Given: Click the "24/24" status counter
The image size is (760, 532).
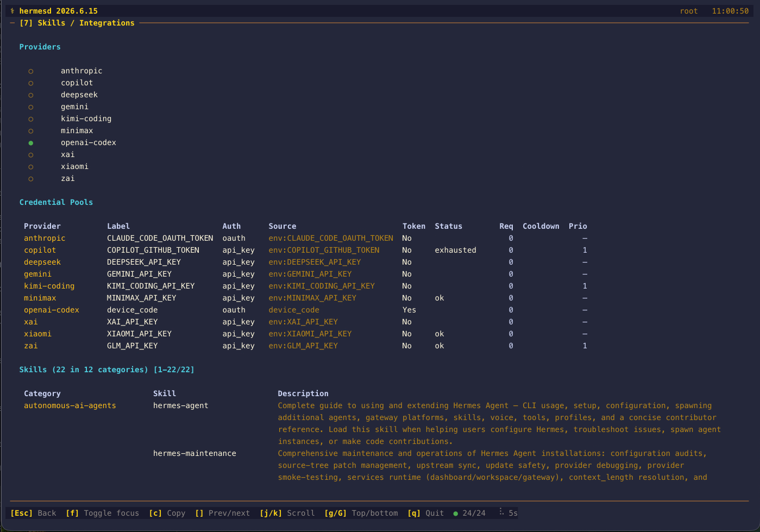Looking at the screenshot, I should (x=474, y=513).
